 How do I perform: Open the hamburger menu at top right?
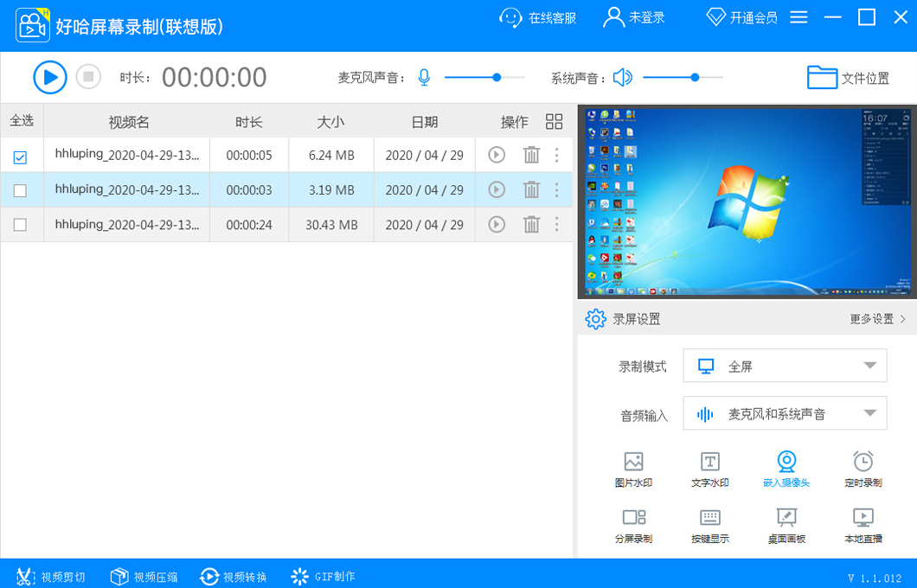coord(798,16)
